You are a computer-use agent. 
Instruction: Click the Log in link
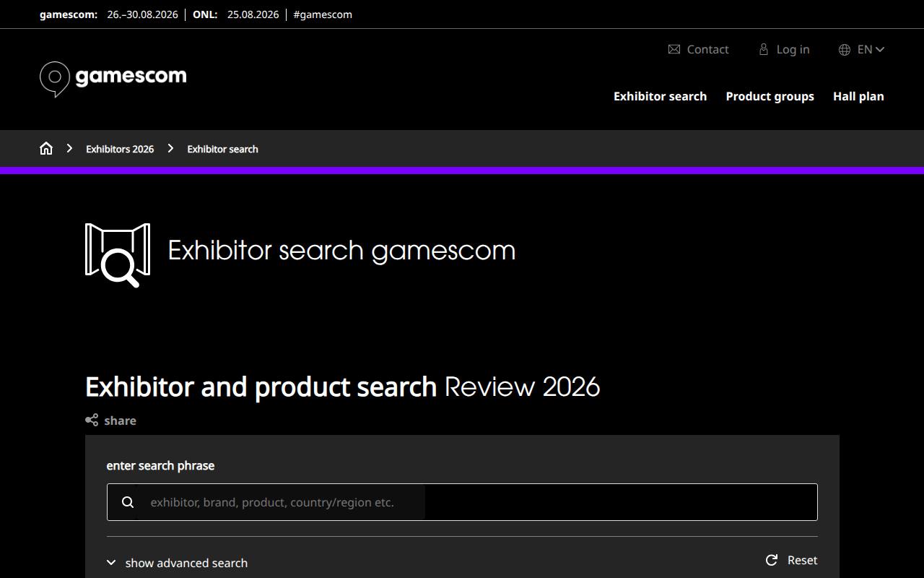793,49
